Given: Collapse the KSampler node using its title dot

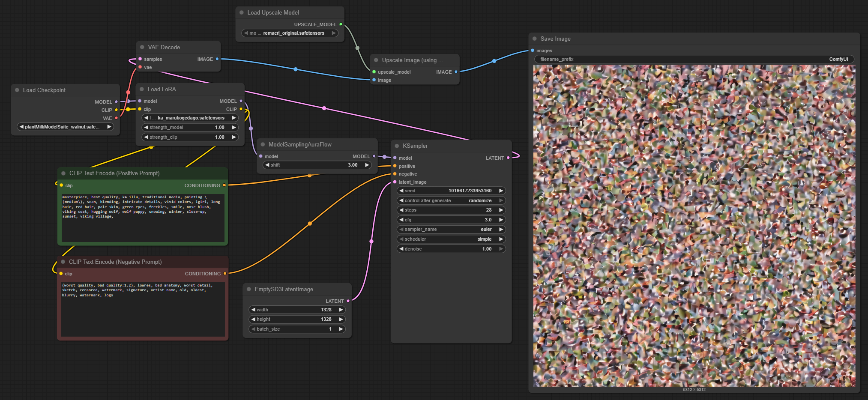Looking at the screenshot, I should [397, 146].
